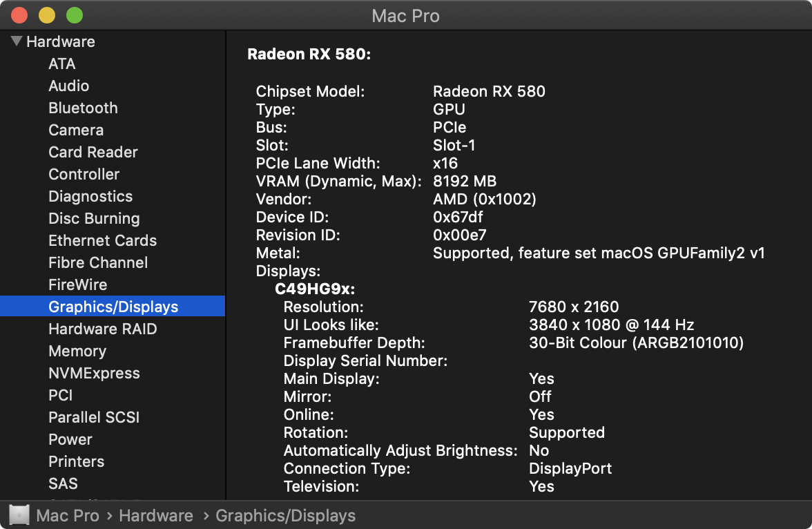Close the Mac Pro window

point(19,16)
